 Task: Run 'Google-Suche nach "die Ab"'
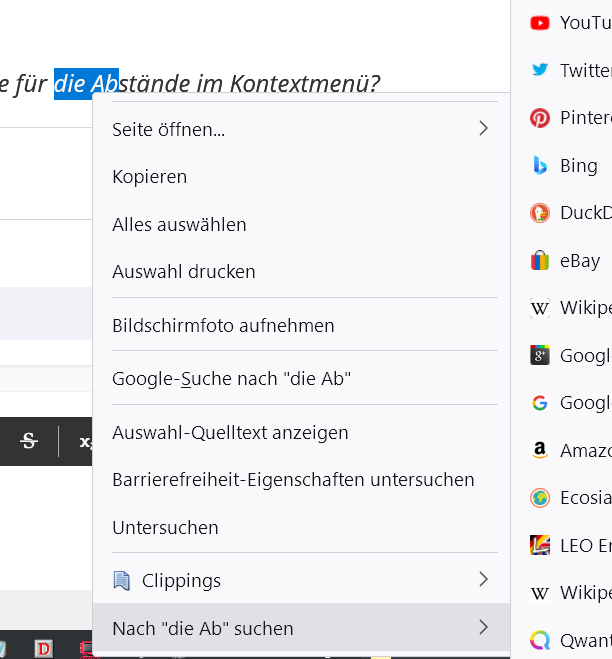231,379
